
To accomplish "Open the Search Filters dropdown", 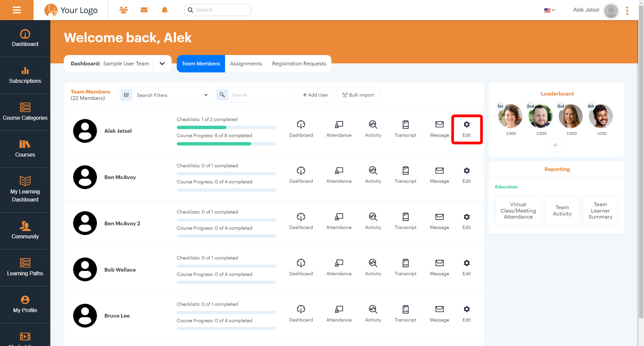I will (x=165, y=95).
